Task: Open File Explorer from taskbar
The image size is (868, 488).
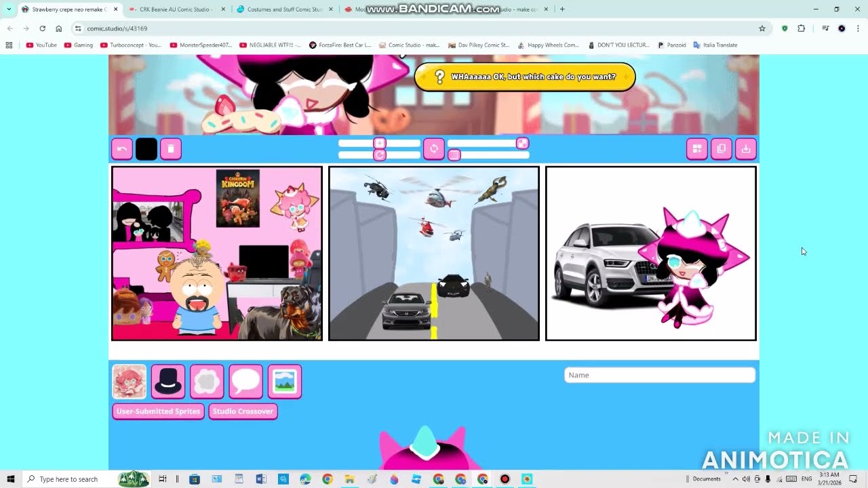Action: pos(349,479)
